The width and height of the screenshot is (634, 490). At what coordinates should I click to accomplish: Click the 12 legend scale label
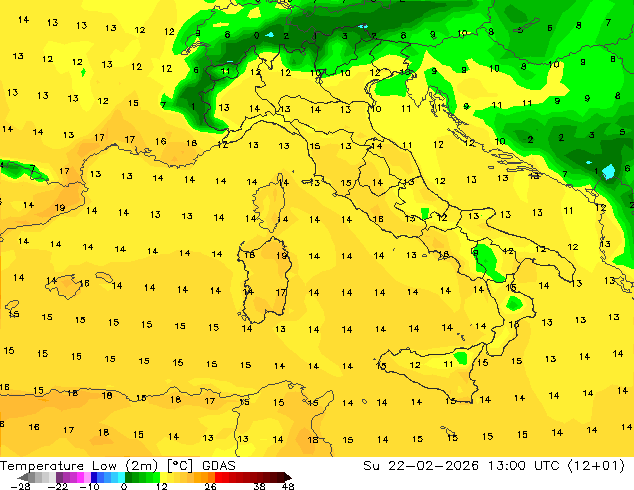click(x=162, y=486)
